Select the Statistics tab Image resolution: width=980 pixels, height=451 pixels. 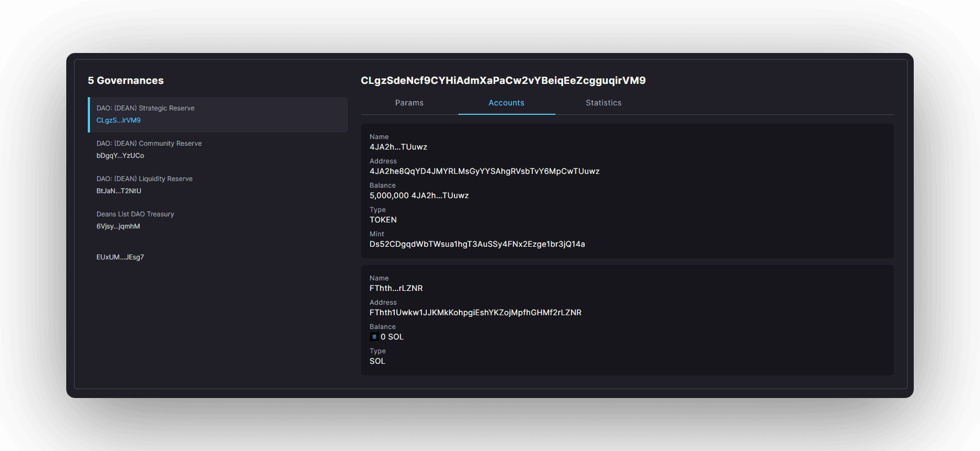[x=603, y=103]
